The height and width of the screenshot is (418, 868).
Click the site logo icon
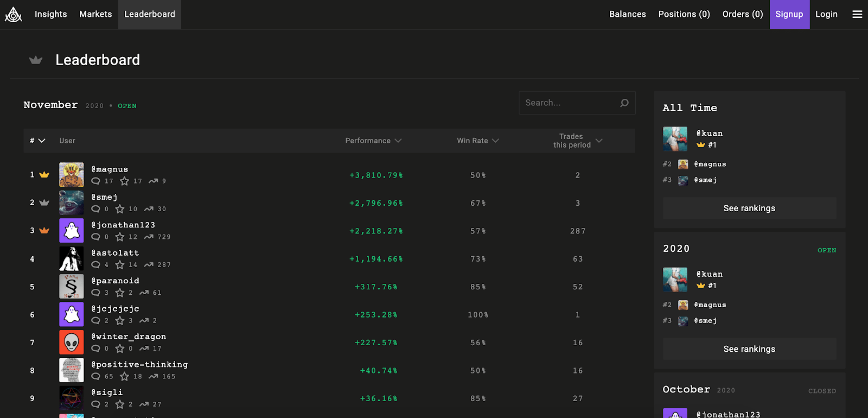pos(14,15)
